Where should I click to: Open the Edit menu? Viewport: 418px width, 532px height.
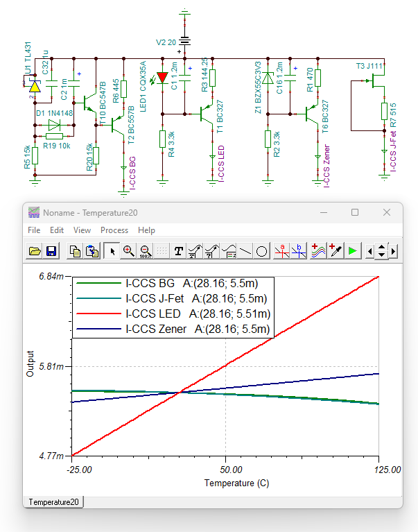point(57,230)
